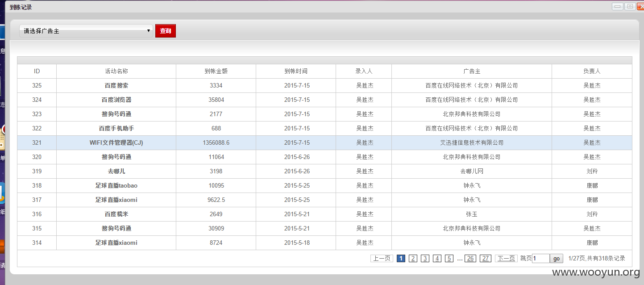Minimize the 到账记录 dialog
The width and height of the screenshot is (644, 285).
pyautogui.click(x=618, y=6)
